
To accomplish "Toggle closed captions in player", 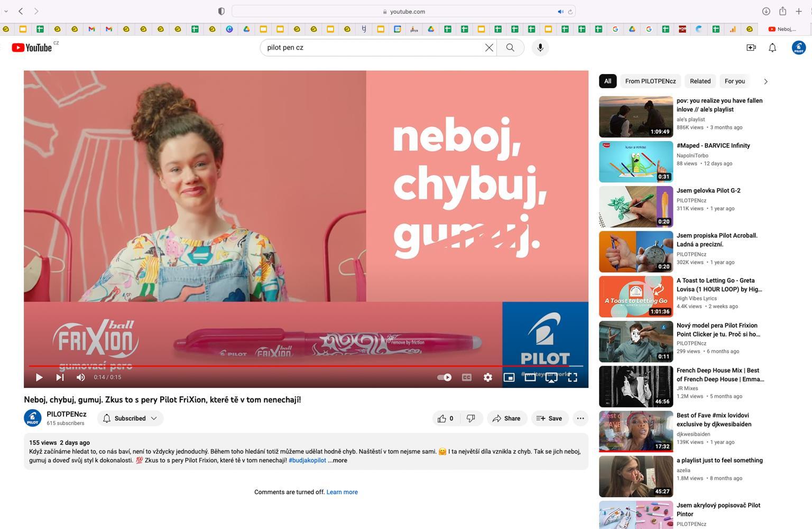I will [x=467, y=377].
